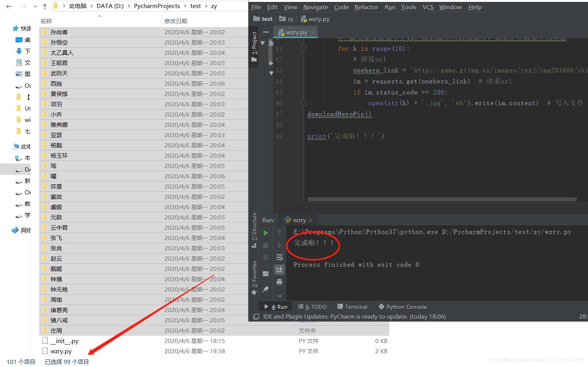Toggle tool window bars status icon
The width and height of the screenshot is (588, 367).
(256, 317)
